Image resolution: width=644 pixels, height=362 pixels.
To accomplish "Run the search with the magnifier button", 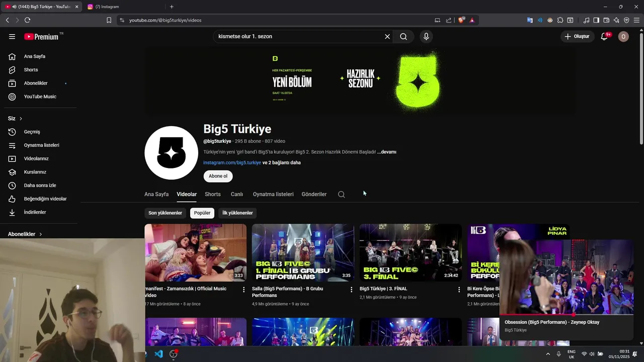I will (x=404, y=36).
